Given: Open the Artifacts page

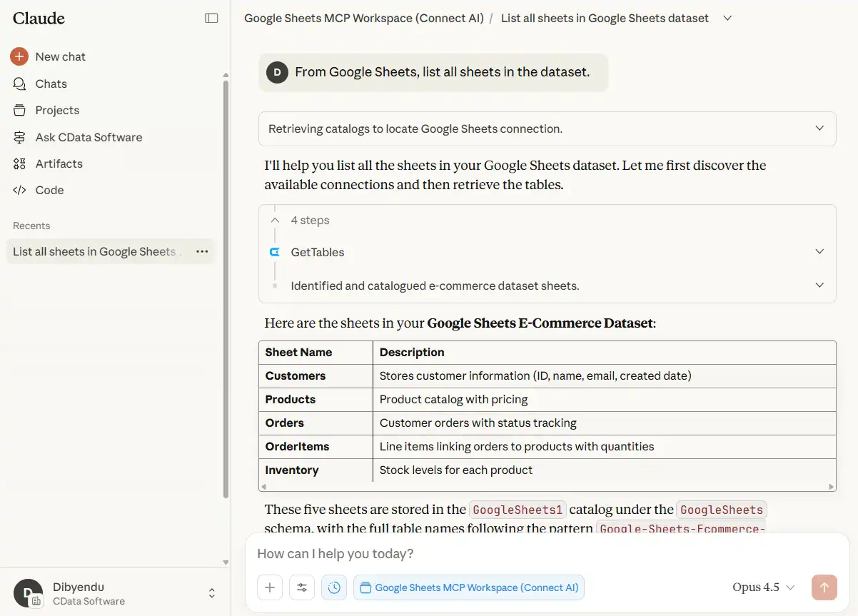Looking at the screenshot, I should pos(59,163).
